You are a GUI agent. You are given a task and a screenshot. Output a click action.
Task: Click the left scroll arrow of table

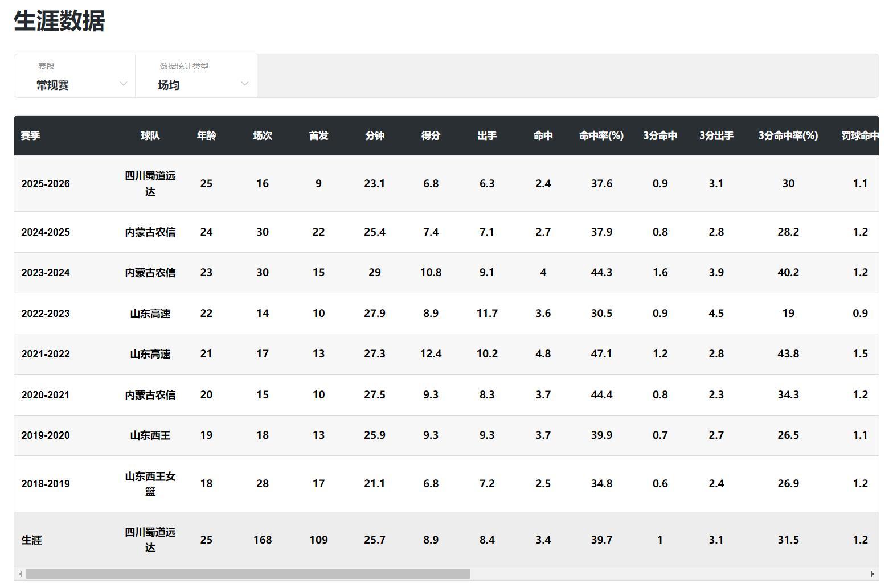pos(21,574)
